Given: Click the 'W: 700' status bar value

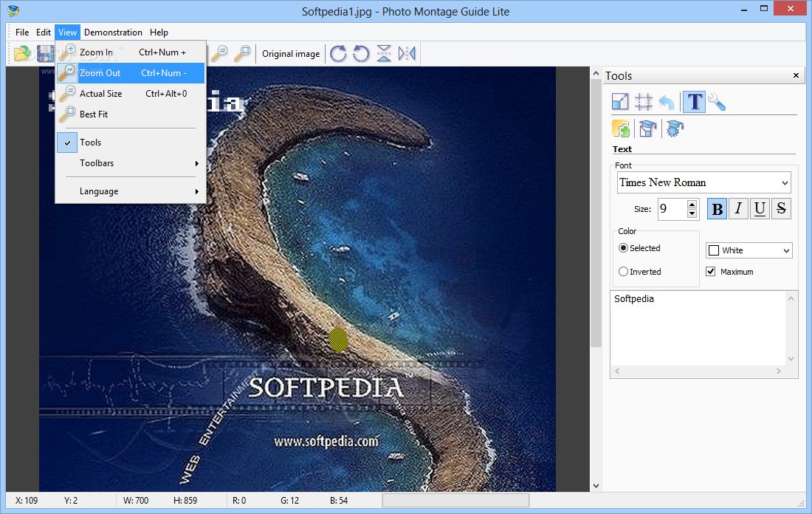Looking at the screenshot, I should pyautogui.click(x=136, y=501).
